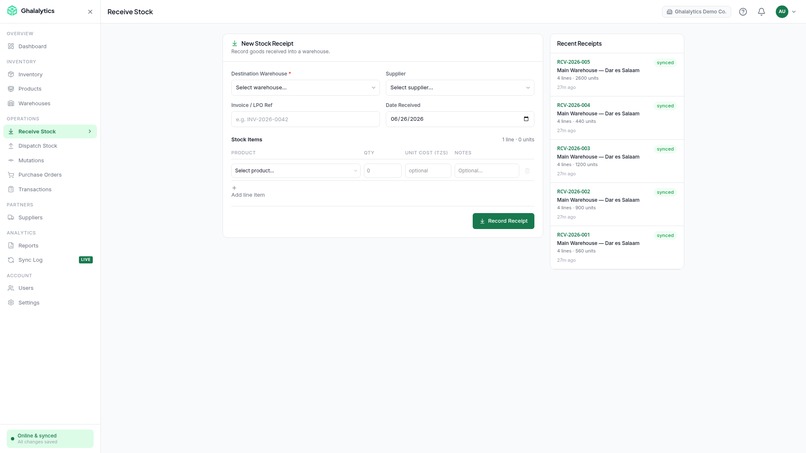Click the Qty input field
The width and height of the screenshot is (806, 453).
[x=382, y=171]
